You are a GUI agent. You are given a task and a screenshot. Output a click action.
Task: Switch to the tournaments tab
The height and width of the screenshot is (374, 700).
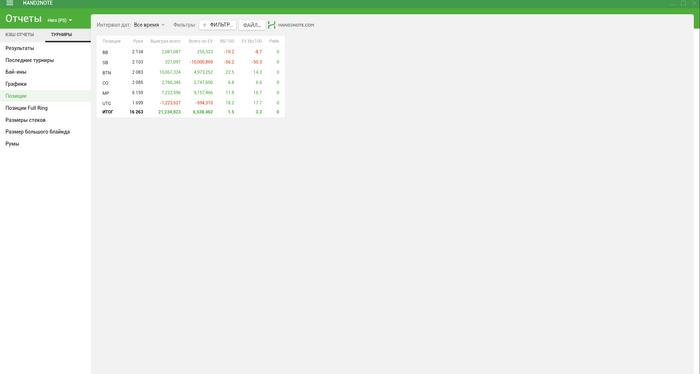(62, 34)
